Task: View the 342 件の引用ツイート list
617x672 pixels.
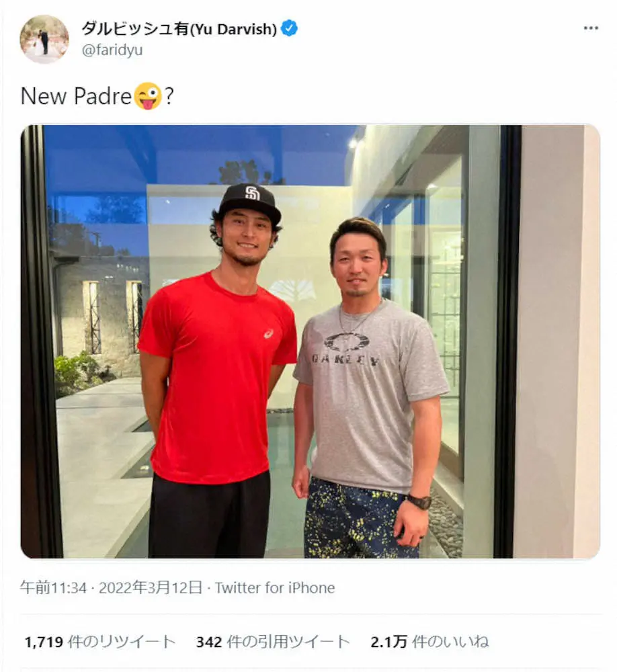Action: (273, 642)
